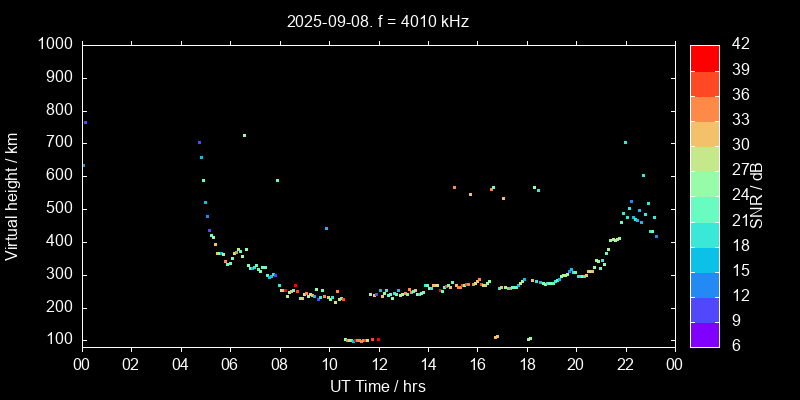The image size is (800, 400).
Task: Click the 'SNR / dB' colorbar label
Action: (x=757, y=195)
